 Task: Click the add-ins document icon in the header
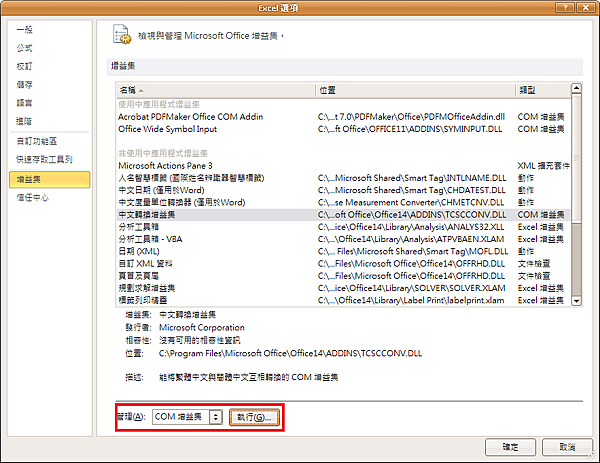click(x=122, y=34)
